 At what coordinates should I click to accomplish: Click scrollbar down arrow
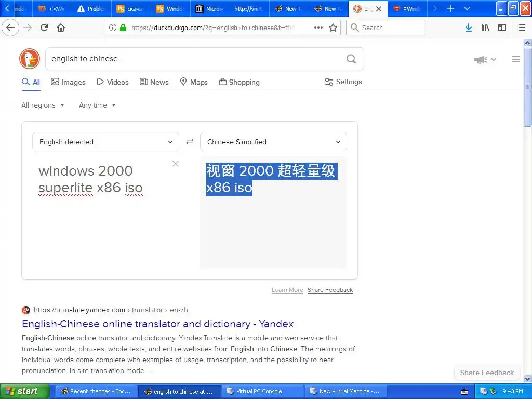(527, 379)
